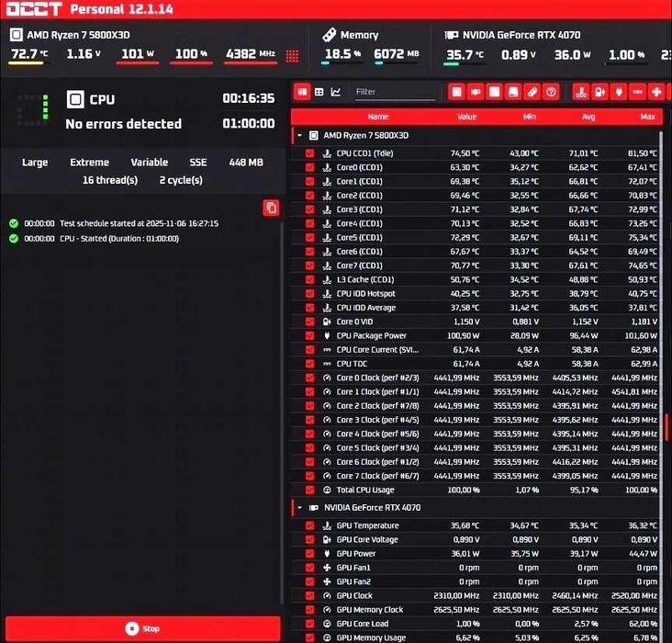Sort by the Max column header
Viewport: 672px width, 643px height.
click(x=647, y=117)
